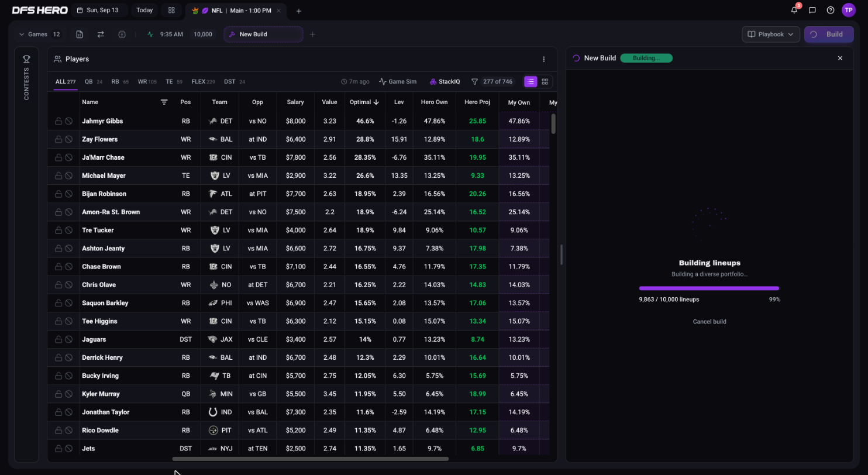Add another build with the plus icon
Viewport: 868px width, 475px height.
[x=312, y=35]
